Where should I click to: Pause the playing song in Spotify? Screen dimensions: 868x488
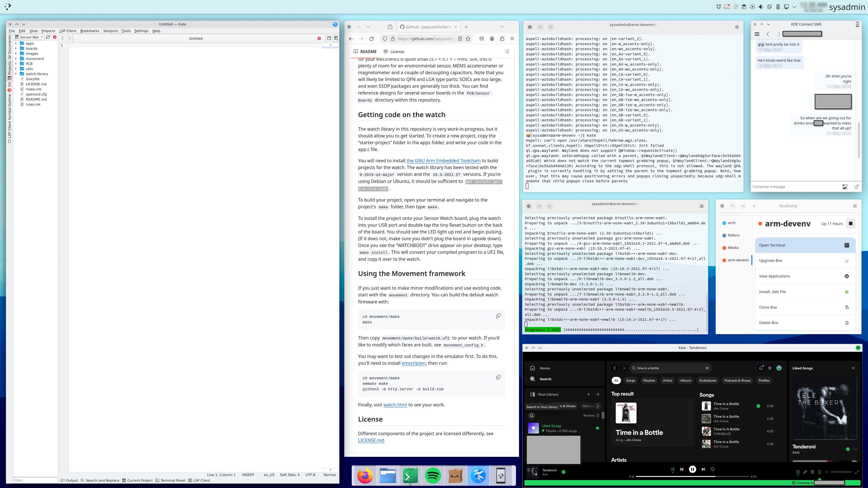pos(692,469)
